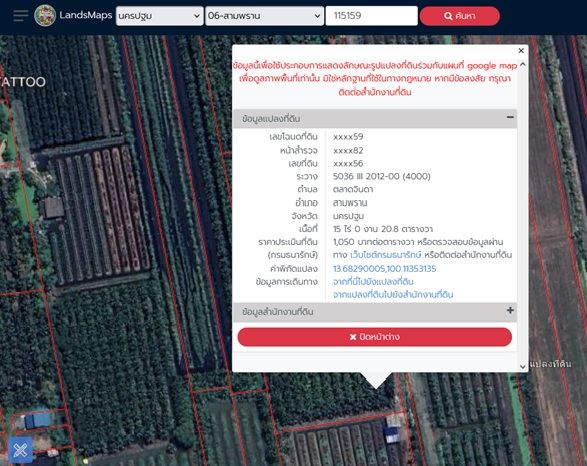The image size is (587, 466).
Task: Click the popup scrollbar down arrow
Action: [523, 366]
